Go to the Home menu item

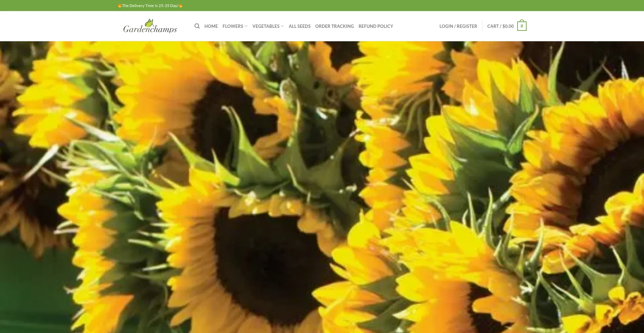[x=211, y=26]
